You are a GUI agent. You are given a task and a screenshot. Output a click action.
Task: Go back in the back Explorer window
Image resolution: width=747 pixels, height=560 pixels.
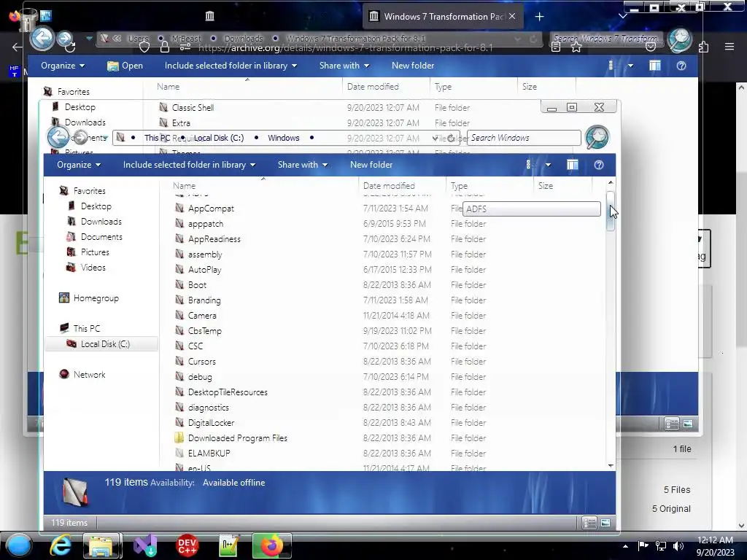pyautogui.click(x=42, y=38)
